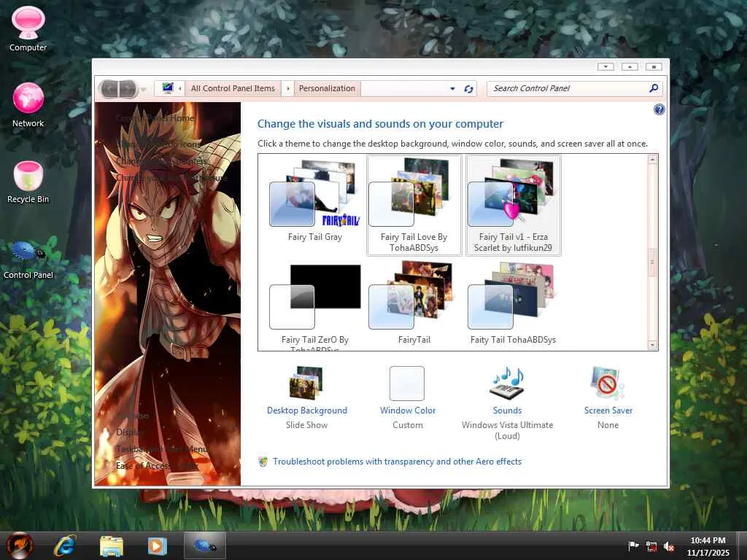Screen dimensions: 747x560
Task: Open the clock showing 10:44 PM
Action: coord(708,546)
